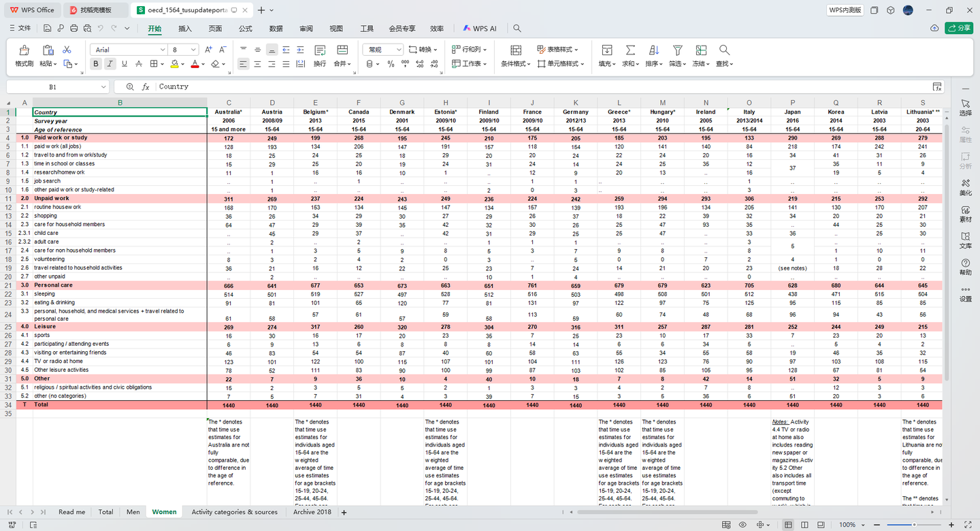Click the Print icon in quick access toolbar
This screenshot has width=980, height=531.
(73, 29)
